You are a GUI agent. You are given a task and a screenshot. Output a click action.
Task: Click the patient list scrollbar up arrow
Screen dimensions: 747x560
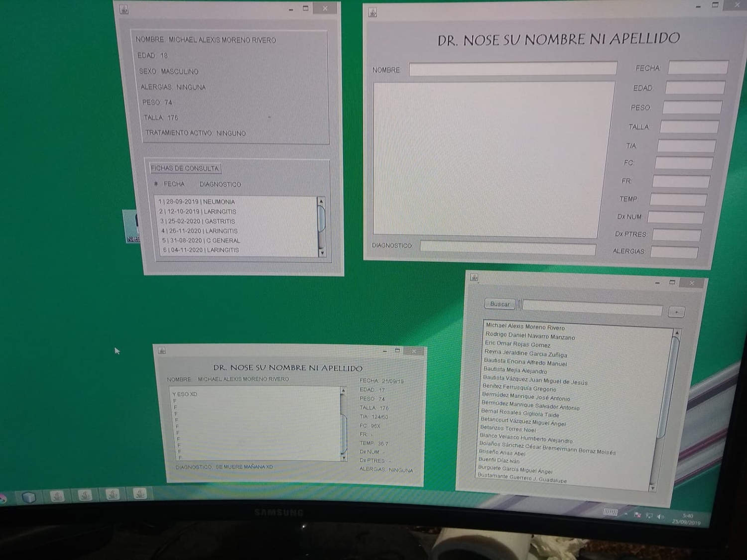point(676,333)
